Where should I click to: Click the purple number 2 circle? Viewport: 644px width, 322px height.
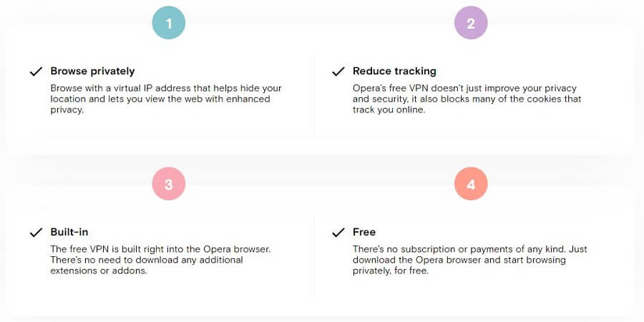tap(471, 23)
